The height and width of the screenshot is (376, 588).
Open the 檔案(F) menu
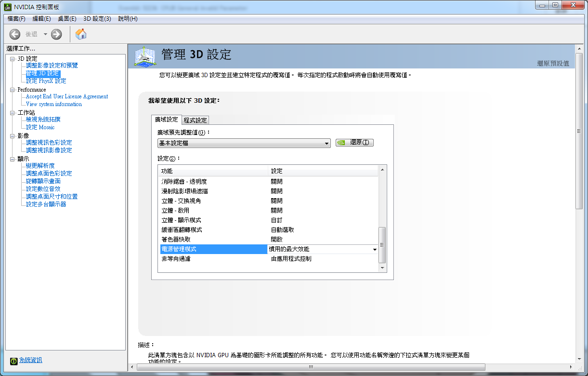pyautogui.click(x=16, y=18)
